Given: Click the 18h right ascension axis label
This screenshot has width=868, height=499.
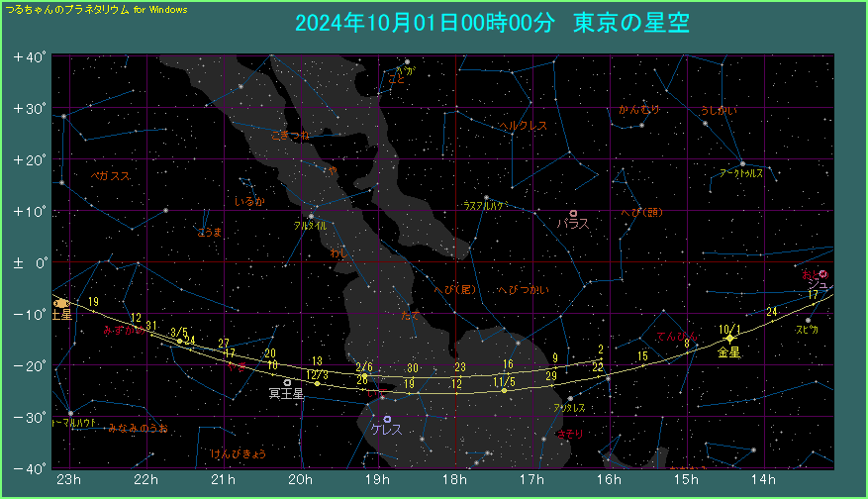Looking at the screenshot, I should coord(455,481).
